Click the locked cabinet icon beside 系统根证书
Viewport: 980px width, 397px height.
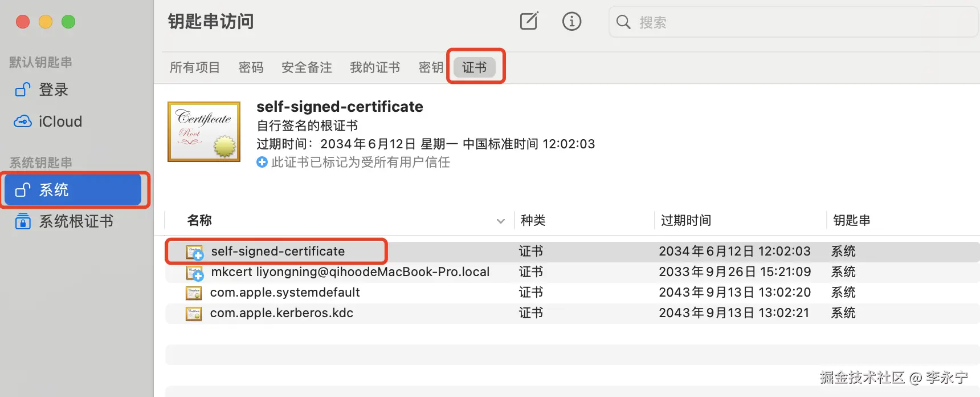click(23, 221)
